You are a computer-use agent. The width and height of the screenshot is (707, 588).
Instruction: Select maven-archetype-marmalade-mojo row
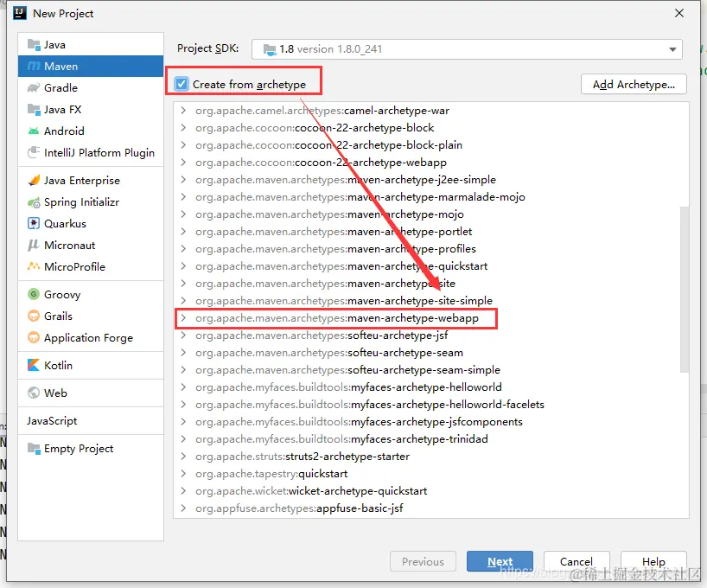(431, 197)
